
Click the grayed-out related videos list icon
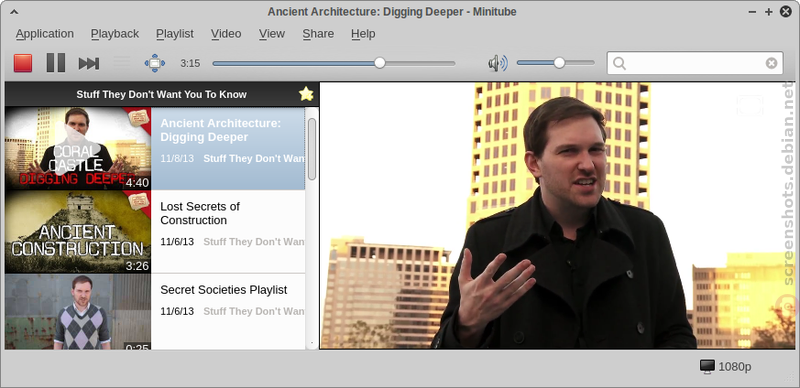pyautogui.click(x=121, y=63)
